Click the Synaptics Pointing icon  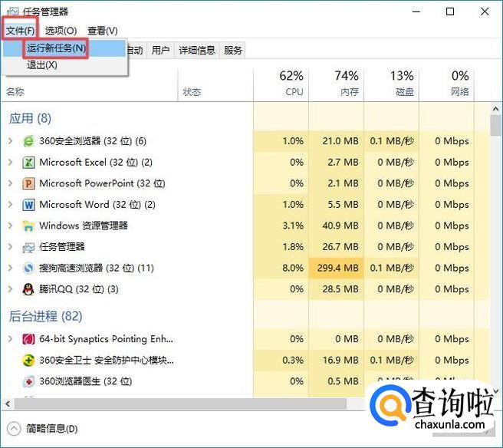[x=28, y=339]
